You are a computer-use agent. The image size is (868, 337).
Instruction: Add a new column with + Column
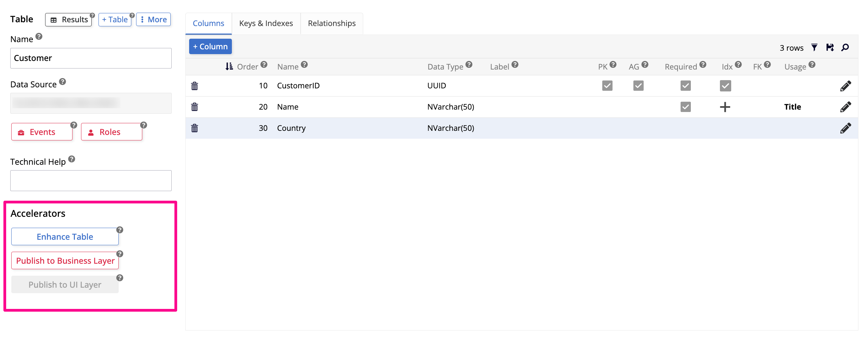[x=210, y=47]
